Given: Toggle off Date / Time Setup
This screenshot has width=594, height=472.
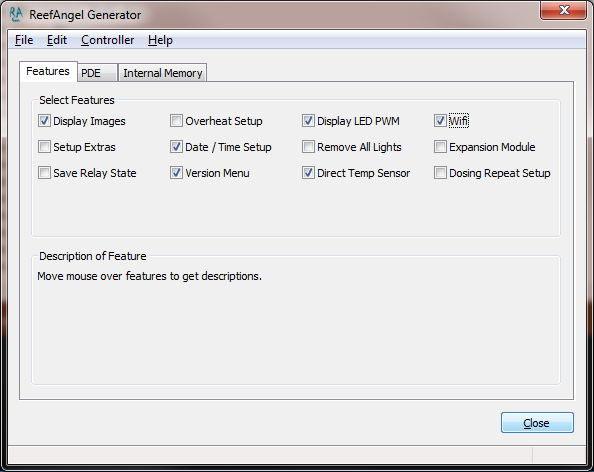Looking at the screenshot, I should 176,147.
